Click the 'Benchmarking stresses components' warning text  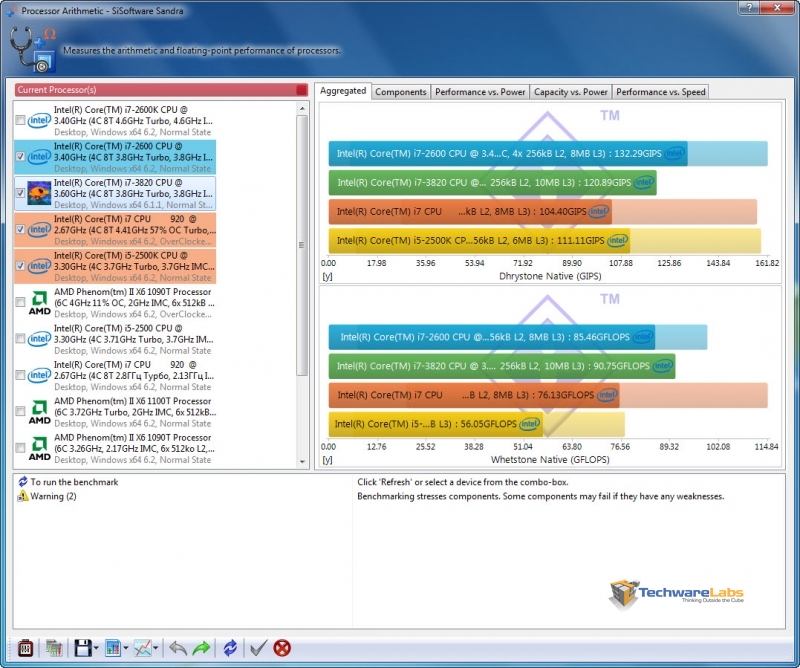[x=540, y=496]
